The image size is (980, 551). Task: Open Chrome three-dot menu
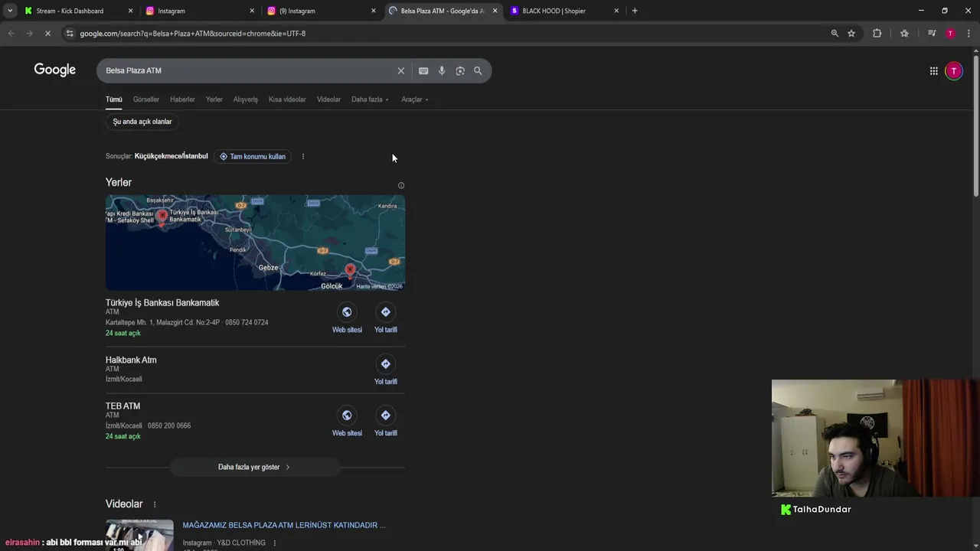(x=969, y=33)
